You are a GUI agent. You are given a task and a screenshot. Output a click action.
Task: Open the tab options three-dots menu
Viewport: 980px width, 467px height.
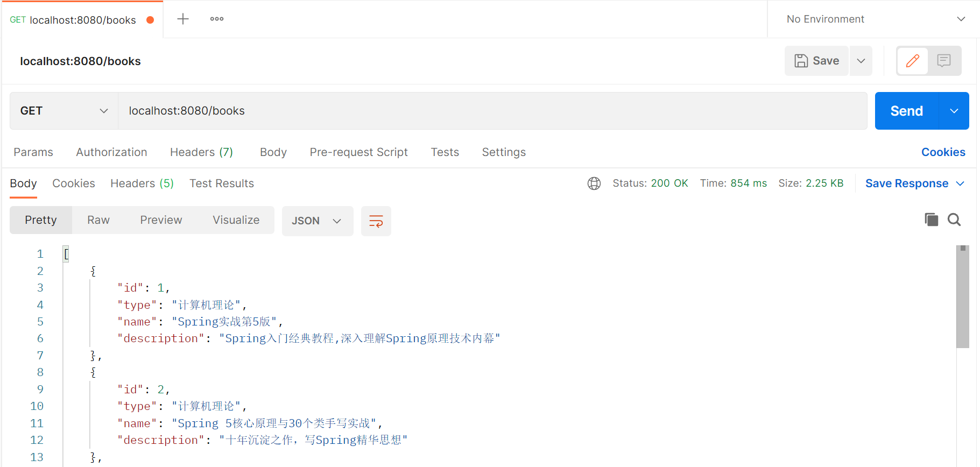217,19
